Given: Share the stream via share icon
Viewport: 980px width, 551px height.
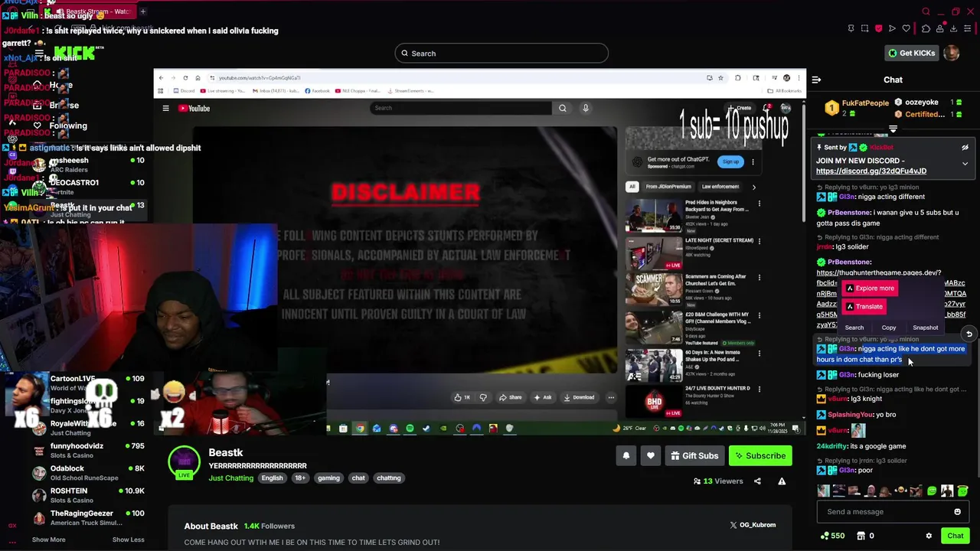Looking at the screenshot, I should pyautogui.click(x=757, y=481).
